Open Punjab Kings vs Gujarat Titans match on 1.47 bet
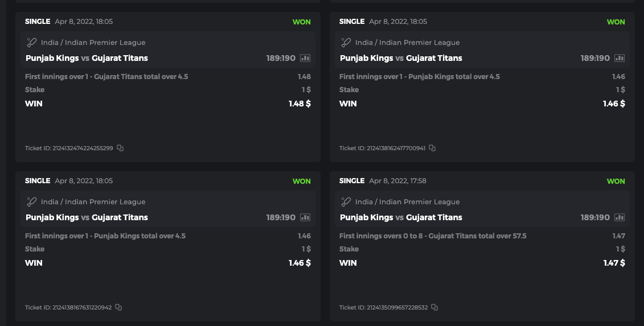 [401, 217]
